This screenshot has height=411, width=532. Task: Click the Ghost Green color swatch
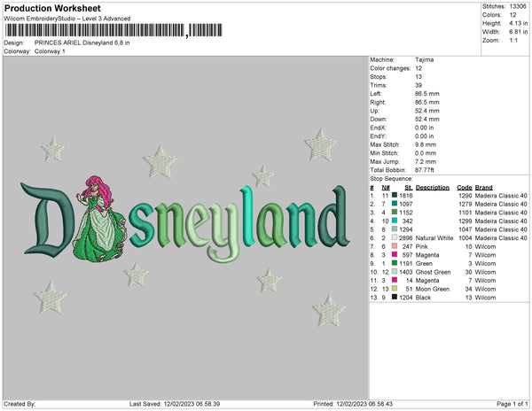pyautogui.click(x=395, y=272)
